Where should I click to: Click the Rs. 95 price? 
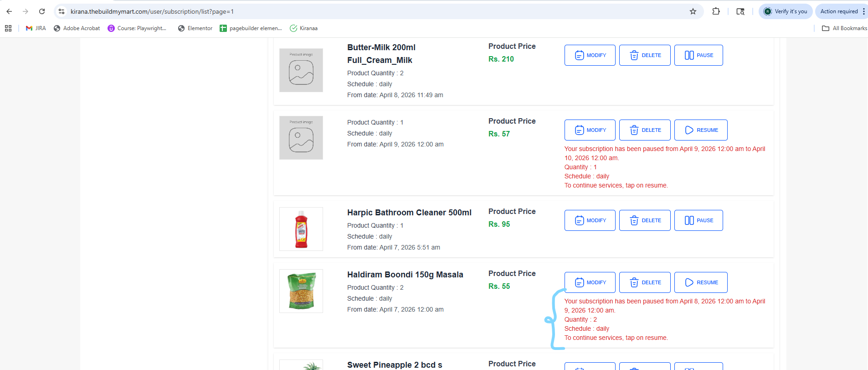pos(499,224)
